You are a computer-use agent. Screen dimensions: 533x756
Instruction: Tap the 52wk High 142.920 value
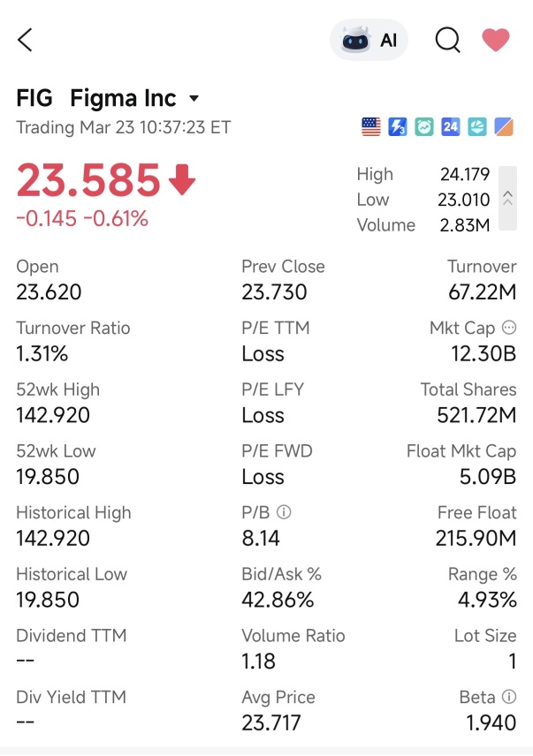click(x=53, y=415)
